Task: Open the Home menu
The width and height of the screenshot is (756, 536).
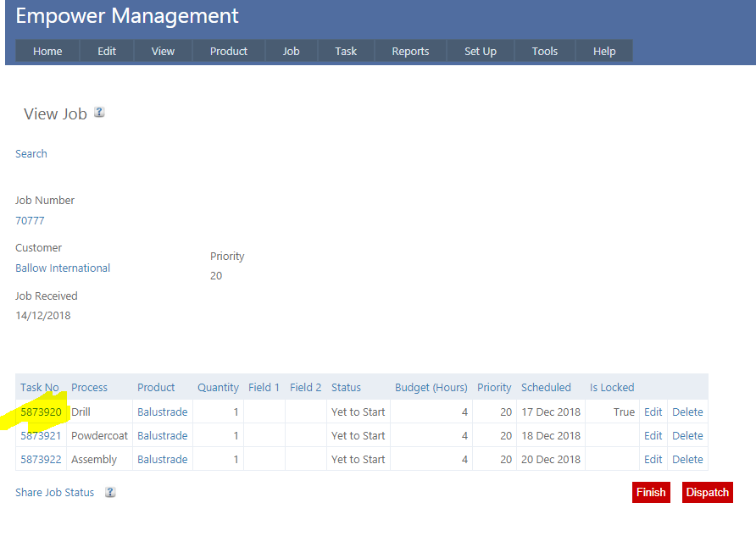Action: (47, 52)
